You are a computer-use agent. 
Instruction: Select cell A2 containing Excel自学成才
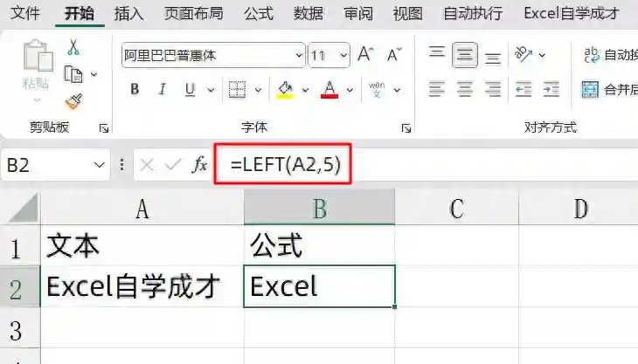click(142, 286)
